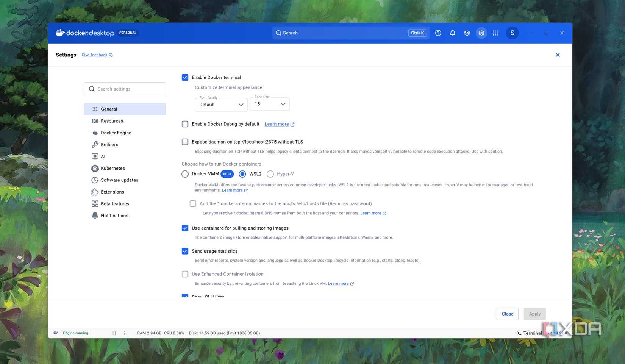Click the magnifier icon in top Search bar
This screenshot has width=625, height=364.
(x=278, y=33)
